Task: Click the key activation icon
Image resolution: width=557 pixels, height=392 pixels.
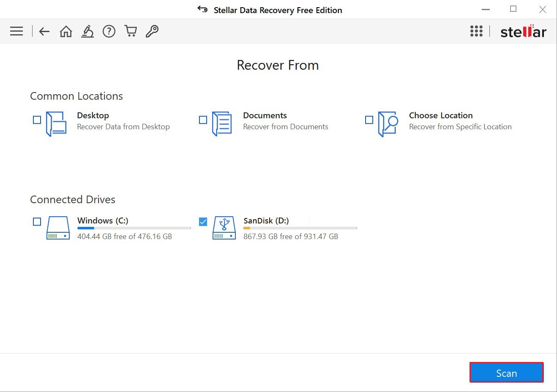Action: [152, 31]
